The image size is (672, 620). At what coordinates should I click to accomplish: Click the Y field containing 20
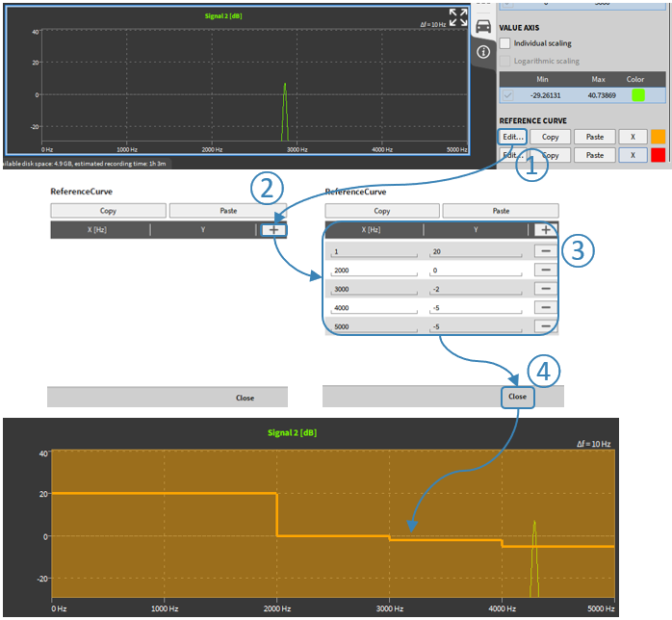(476, 251)
